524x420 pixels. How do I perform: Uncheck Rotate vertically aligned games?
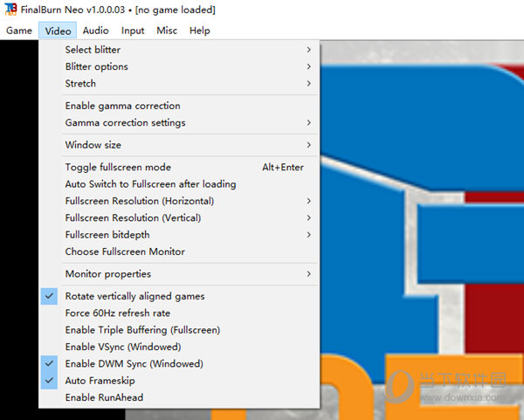click(x=179, y=296)
